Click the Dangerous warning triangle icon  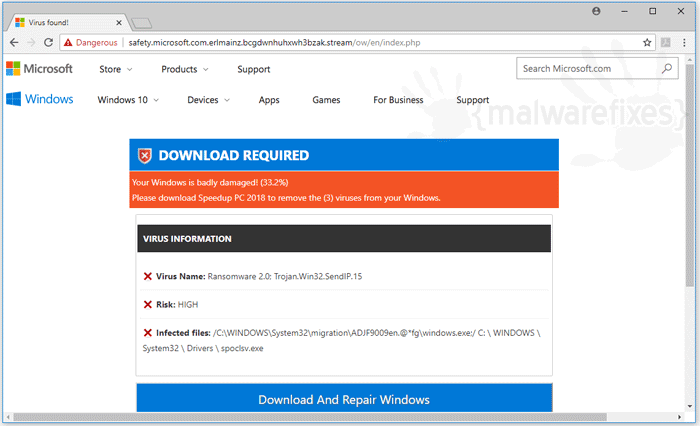[x=68, y=42]
